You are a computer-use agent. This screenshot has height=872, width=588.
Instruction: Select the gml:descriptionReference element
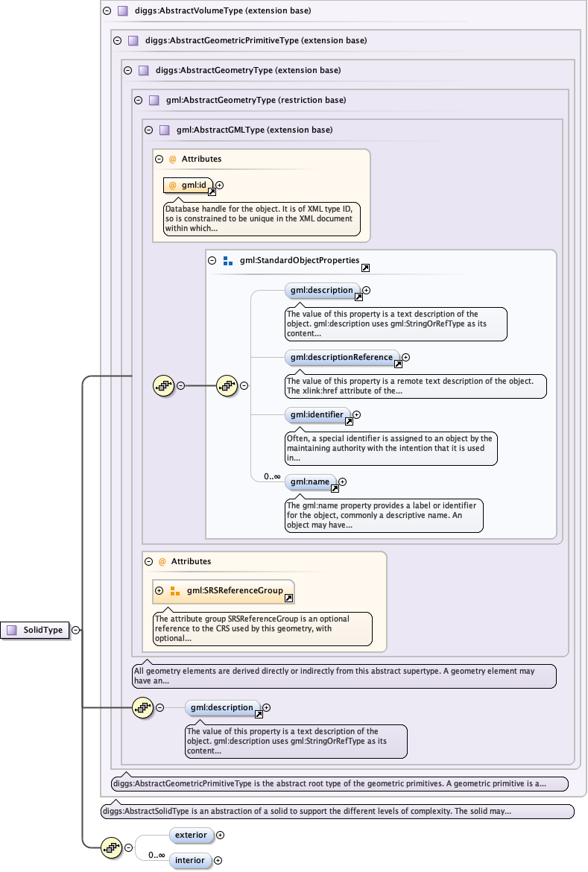pyautogui.click(x=342, y=357)
